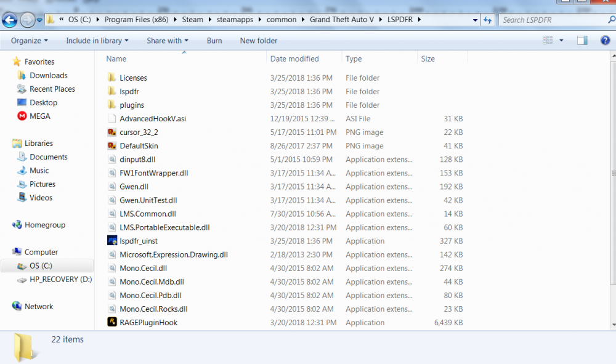The image size is (616, 364).
Task: Click the Back navigation arrow button
Action: tap(9, 20)
